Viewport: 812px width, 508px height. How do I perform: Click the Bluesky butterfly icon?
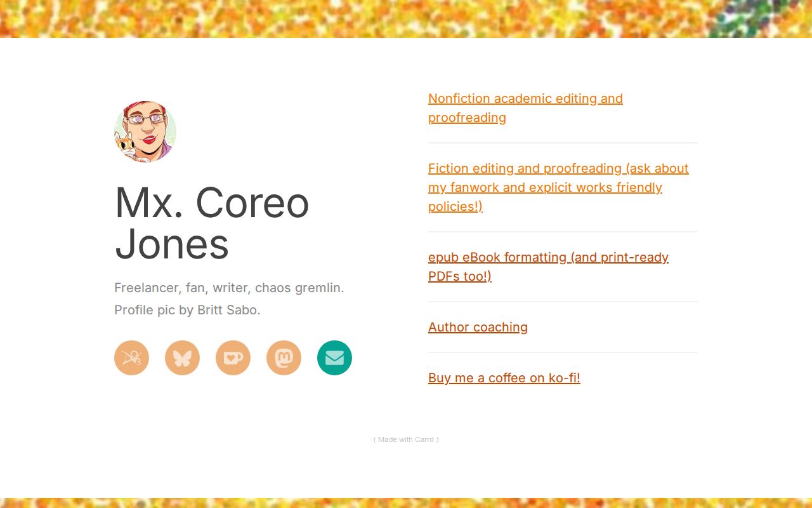pyautogui.click(x=182, y=358)
